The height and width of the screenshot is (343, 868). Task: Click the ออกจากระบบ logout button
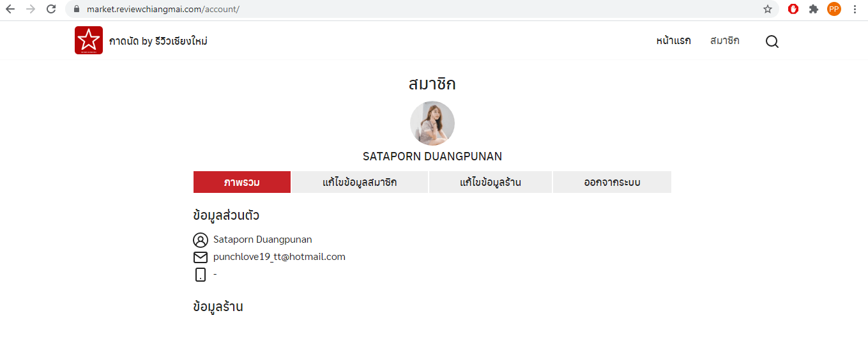pyautogui.click(x=612, y=182)
